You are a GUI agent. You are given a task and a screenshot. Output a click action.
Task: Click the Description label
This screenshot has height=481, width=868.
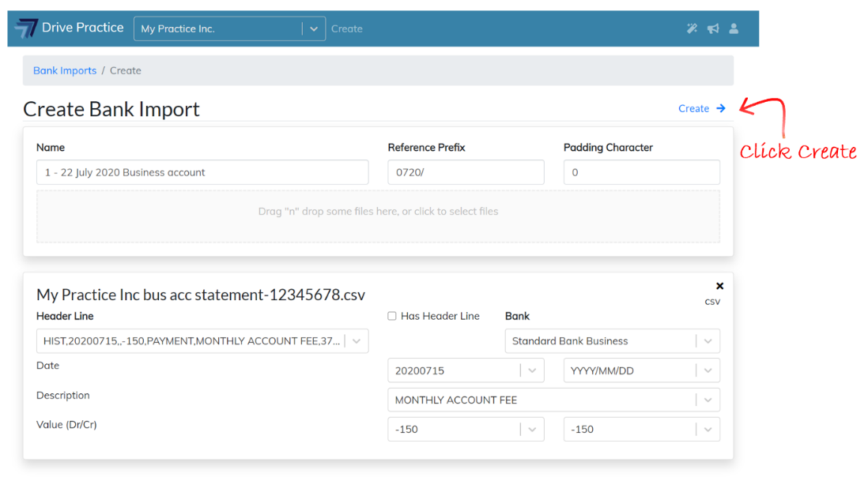click(x=63, y=395)
